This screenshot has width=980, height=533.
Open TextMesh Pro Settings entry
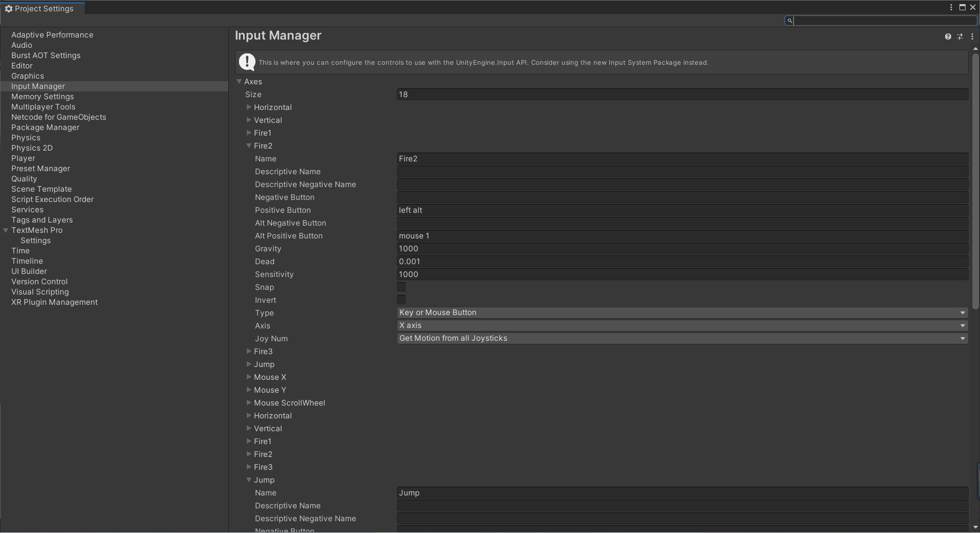35,240
